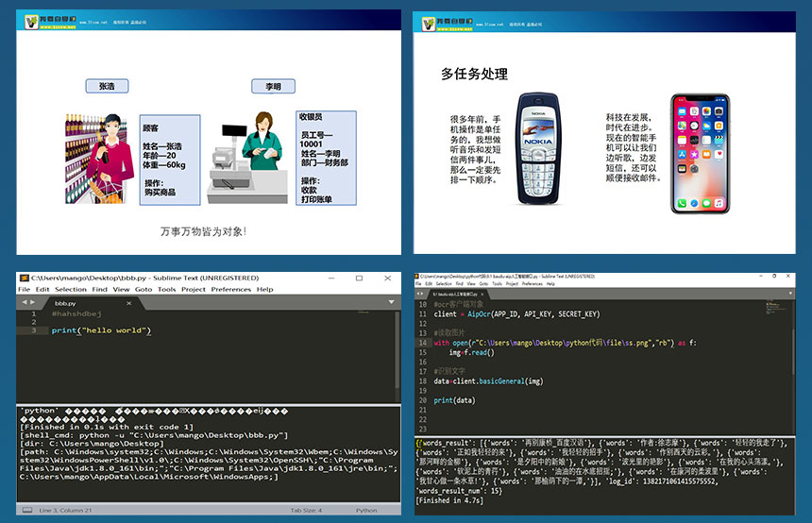Select the baidu-aip .py file tab
812x523 pixels.
tap(457, 294)
